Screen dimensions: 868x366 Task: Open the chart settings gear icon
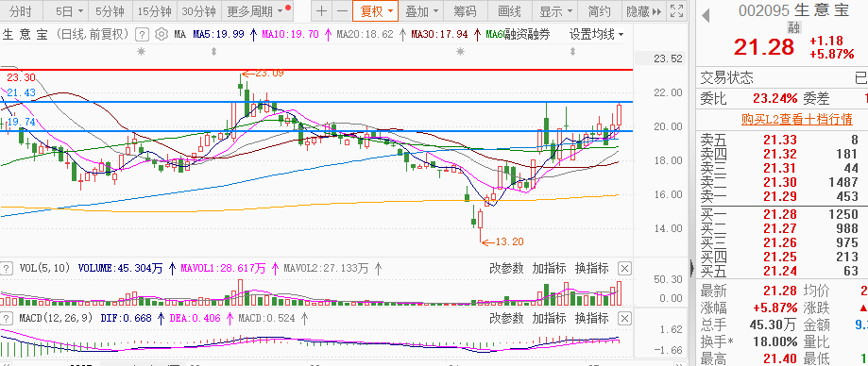(x=162, y=35)
